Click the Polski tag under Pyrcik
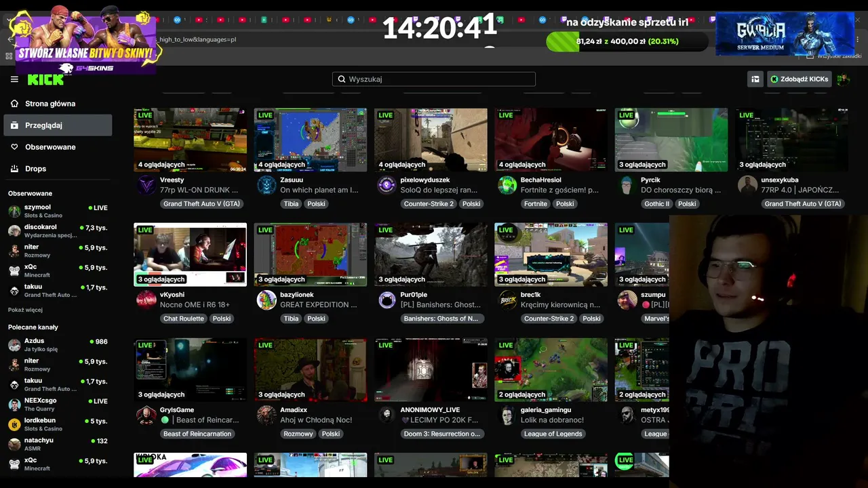Viewport: 868px width, 488px height. [x=687, y=204]
